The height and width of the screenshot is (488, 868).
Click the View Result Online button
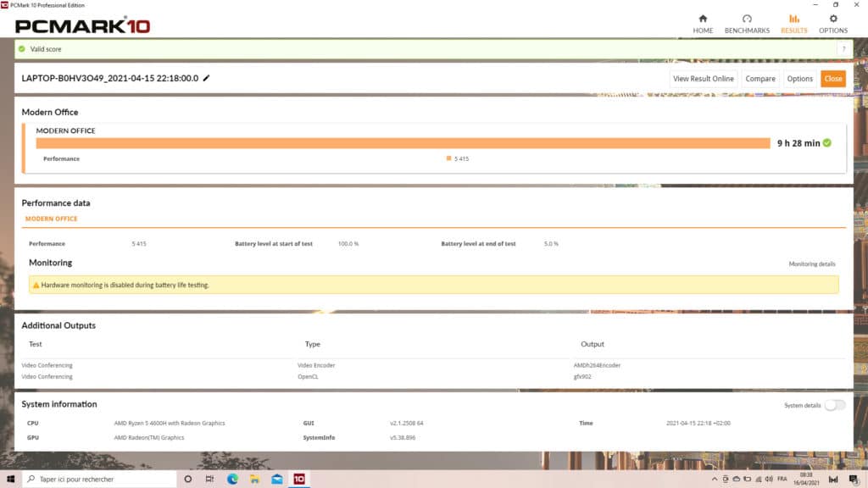(703, 79)
